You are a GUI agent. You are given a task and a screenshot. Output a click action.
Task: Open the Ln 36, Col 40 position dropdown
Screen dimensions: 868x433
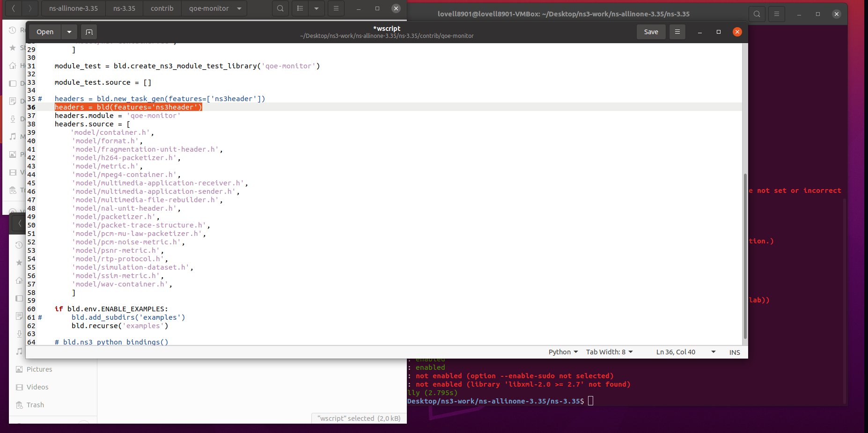tap(686, 352)
